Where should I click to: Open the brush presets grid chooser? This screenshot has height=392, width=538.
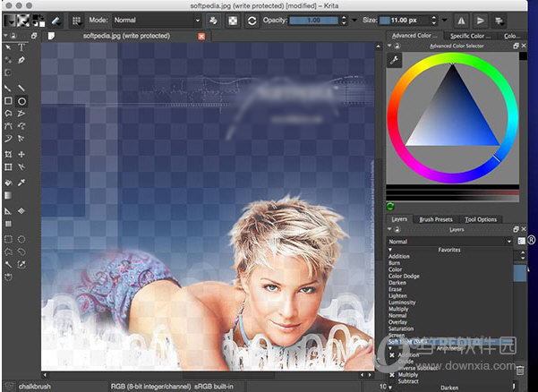pyautogui.click(x=76, y=21)
